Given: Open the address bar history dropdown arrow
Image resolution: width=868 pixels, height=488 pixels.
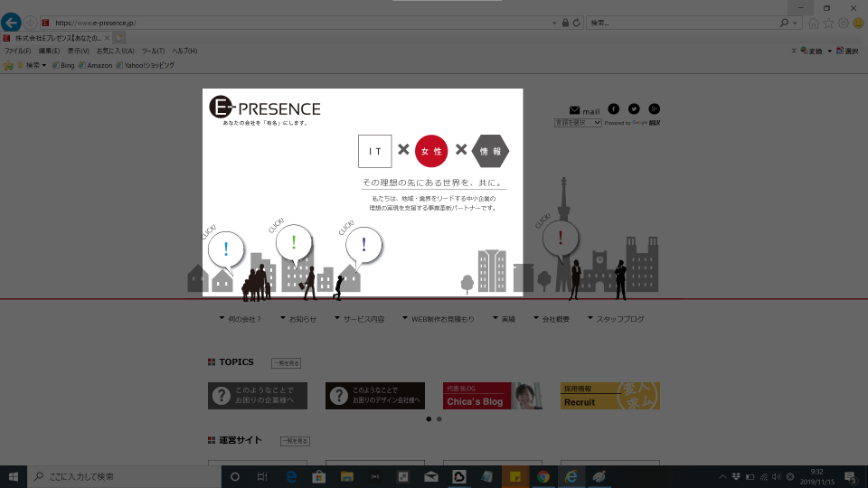Looking at the screenshot, I should pyautogui.click(x=554, y=23).
